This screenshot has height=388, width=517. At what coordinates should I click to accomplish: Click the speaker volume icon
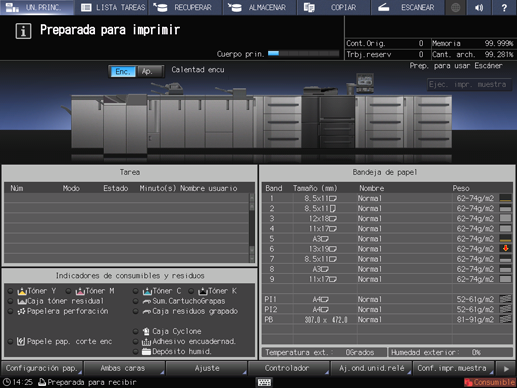[479, 7]
